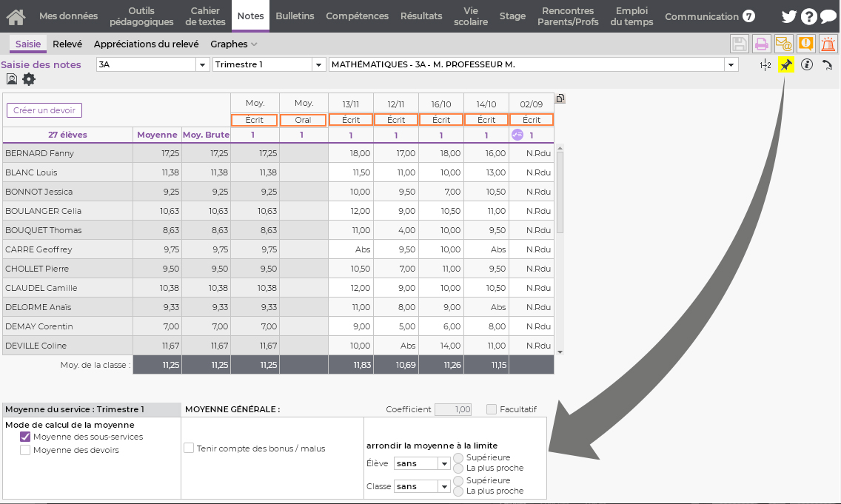Go to the home page icon
The width and height of the screenshot is (841, 504).
pyautogui.click(x=16, y=16)
